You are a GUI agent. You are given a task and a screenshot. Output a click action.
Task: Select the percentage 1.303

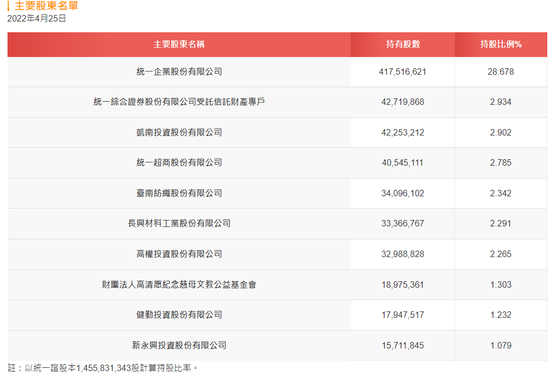click(501, 284)
